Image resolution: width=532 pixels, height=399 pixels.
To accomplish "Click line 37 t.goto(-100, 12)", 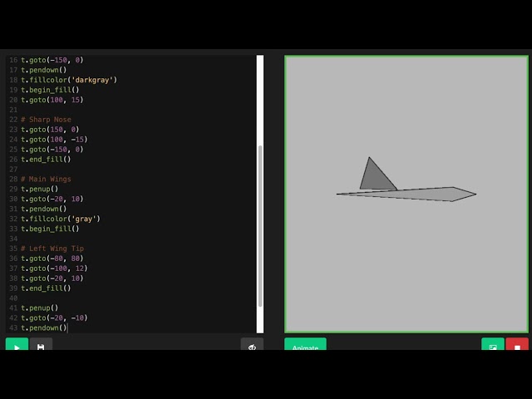I will pyautogui.click(x=54, y=268).
